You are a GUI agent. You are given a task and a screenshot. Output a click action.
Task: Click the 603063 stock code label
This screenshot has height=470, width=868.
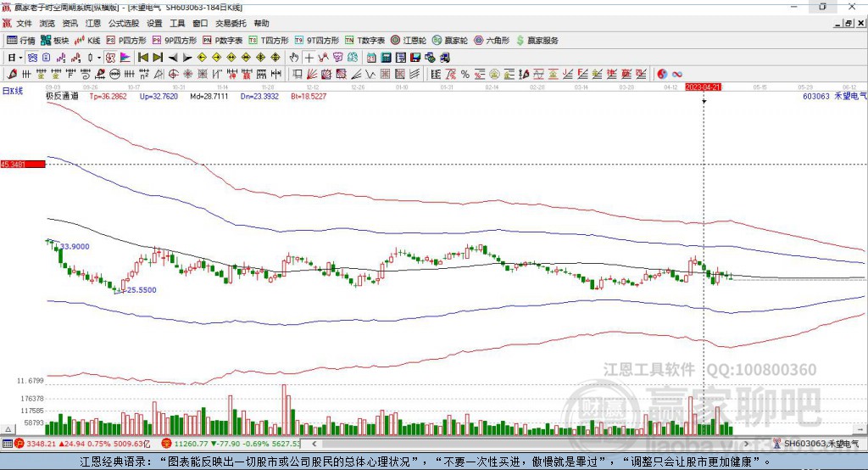point(816,96)
